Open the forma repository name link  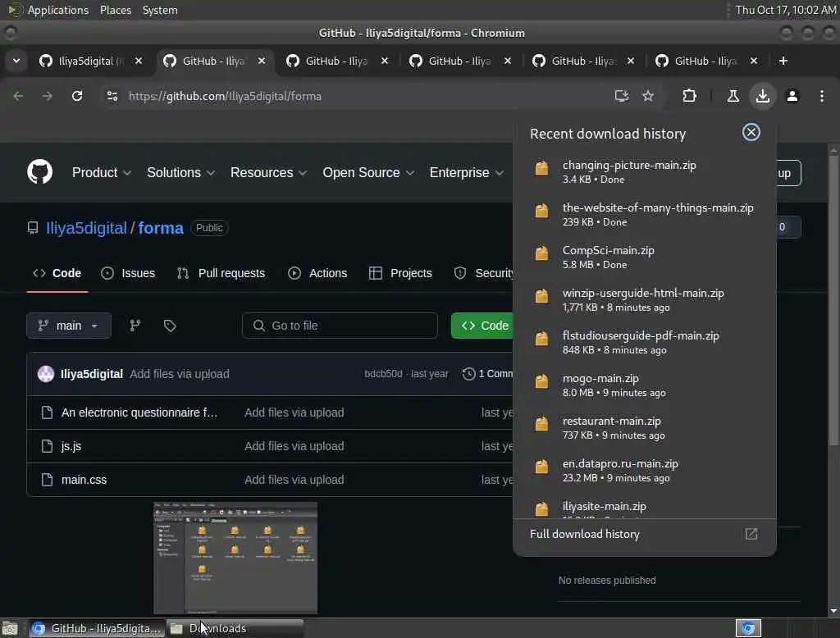161,228
